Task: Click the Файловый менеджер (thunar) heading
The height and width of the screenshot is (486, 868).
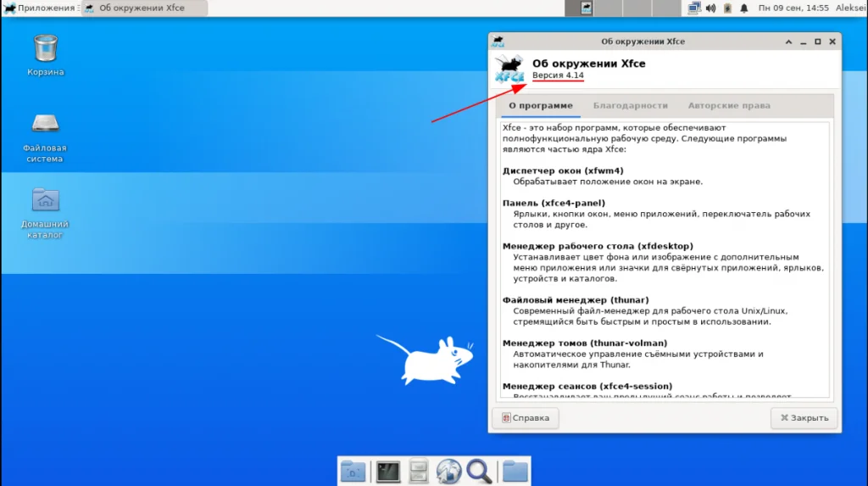Action: click(576, 299)
